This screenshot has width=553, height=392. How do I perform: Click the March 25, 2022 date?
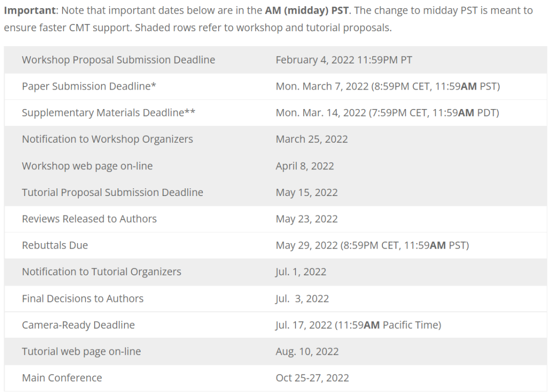click(x=311, y=139)
